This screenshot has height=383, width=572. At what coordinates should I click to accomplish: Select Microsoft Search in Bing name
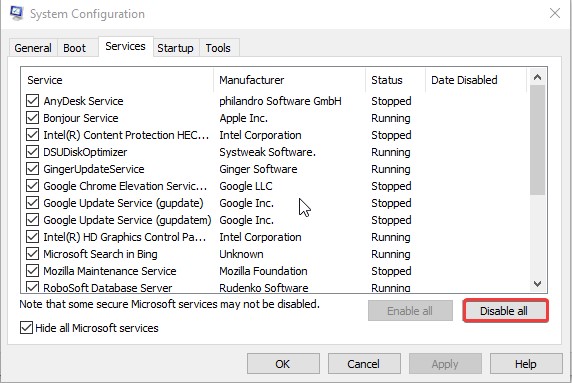(x=100, y=254)
